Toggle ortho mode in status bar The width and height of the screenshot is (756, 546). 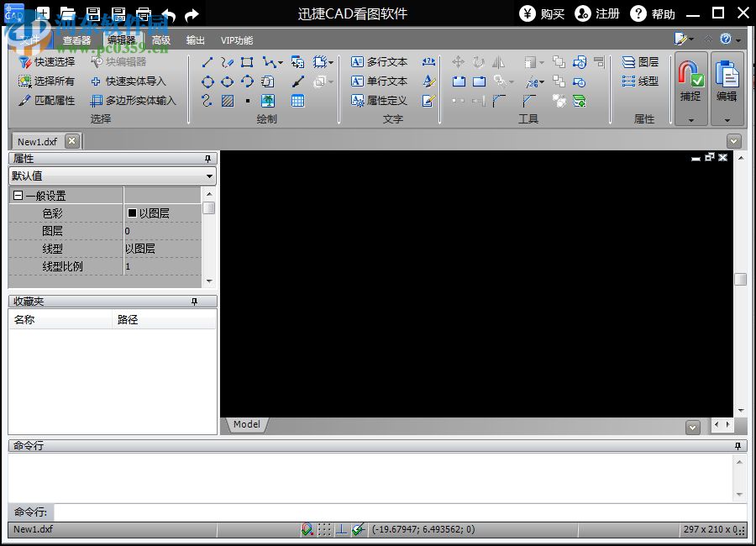pos(342,529)
